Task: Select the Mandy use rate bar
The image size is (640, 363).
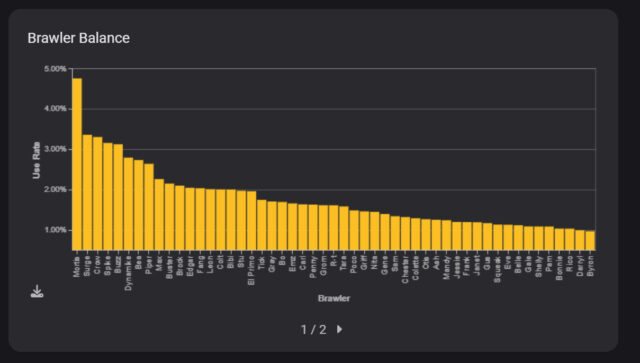Action: 447,235
